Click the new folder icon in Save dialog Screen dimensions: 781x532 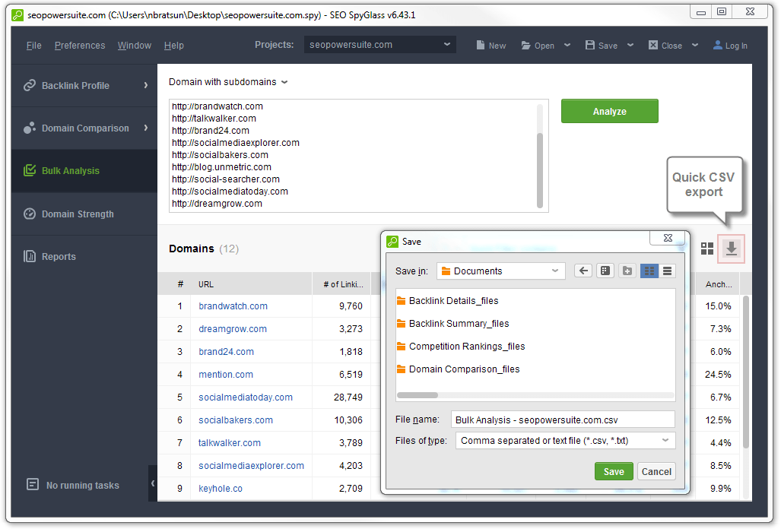(x=627, y=271)
